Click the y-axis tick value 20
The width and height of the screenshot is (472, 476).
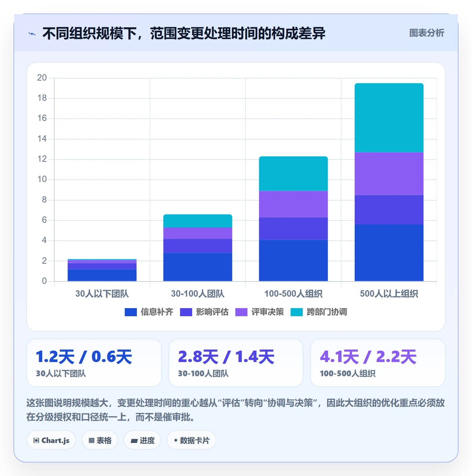[42, 78]
